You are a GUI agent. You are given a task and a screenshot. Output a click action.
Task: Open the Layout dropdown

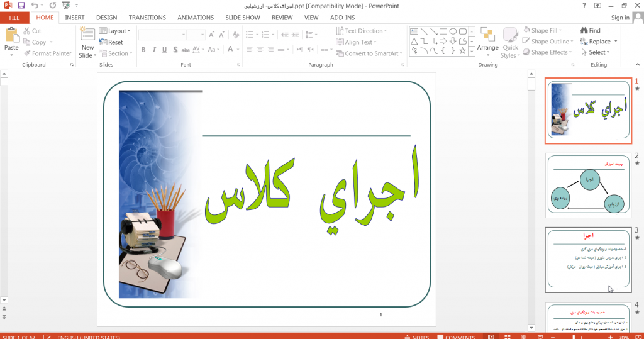click(x=114, y=31)
